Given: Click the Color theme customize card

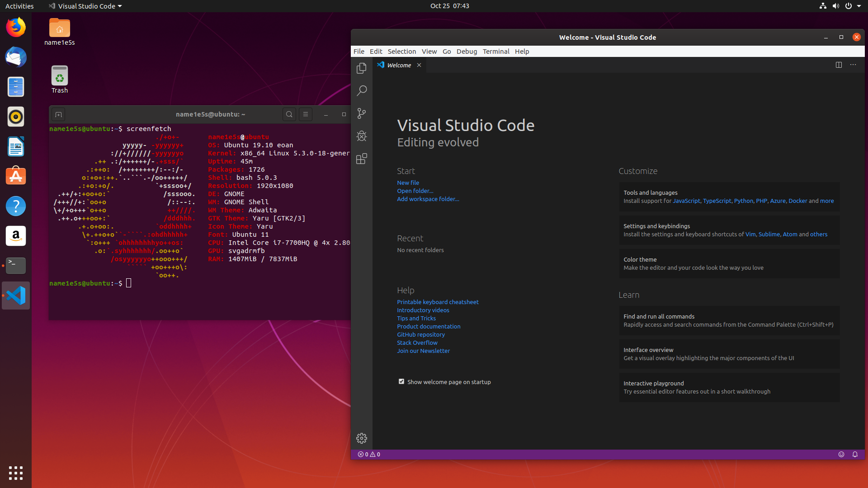Looking at the screenshot, I should click(x=729, y=263).
